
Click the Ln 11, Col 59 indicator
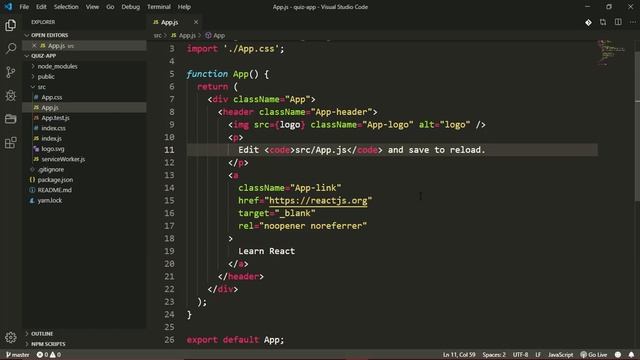pos(459,355)
